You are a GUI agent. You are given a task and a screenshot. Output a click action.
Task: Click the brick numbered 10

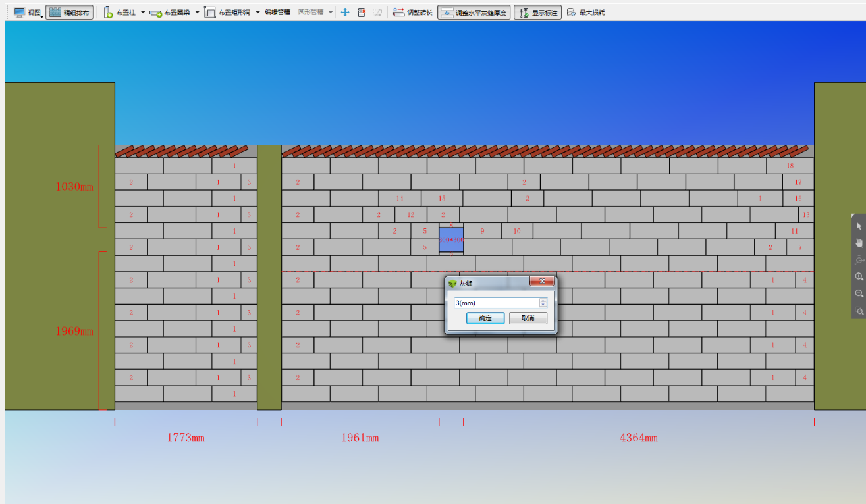tap(517, 231)
